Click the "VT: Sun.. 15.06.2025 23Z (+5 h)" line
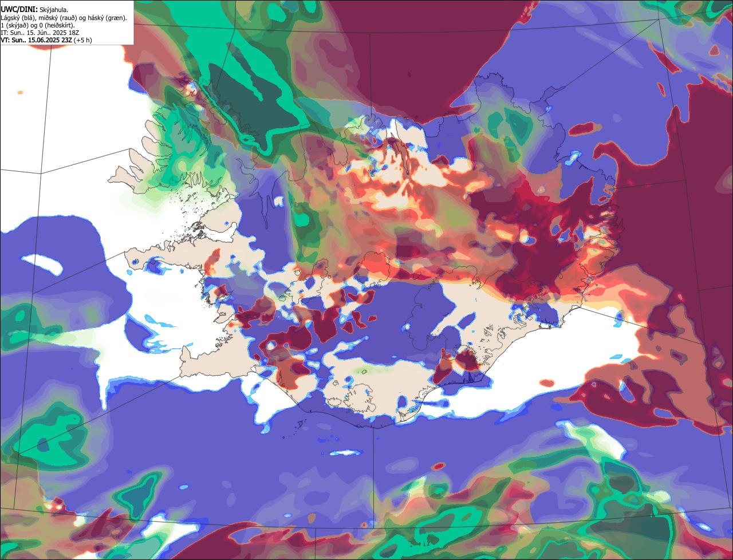 pos(46,40)
